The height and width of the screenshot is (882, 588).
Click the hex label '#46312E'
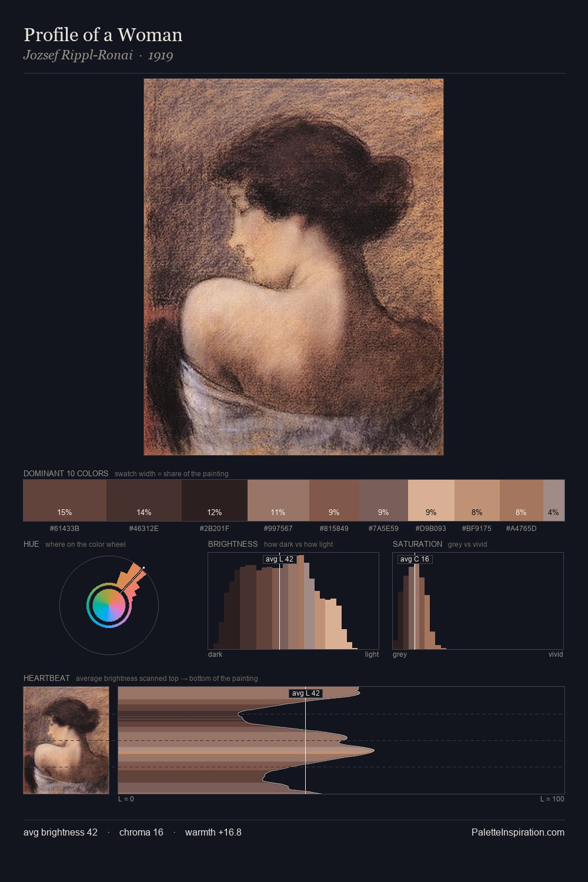coord(144,528)
